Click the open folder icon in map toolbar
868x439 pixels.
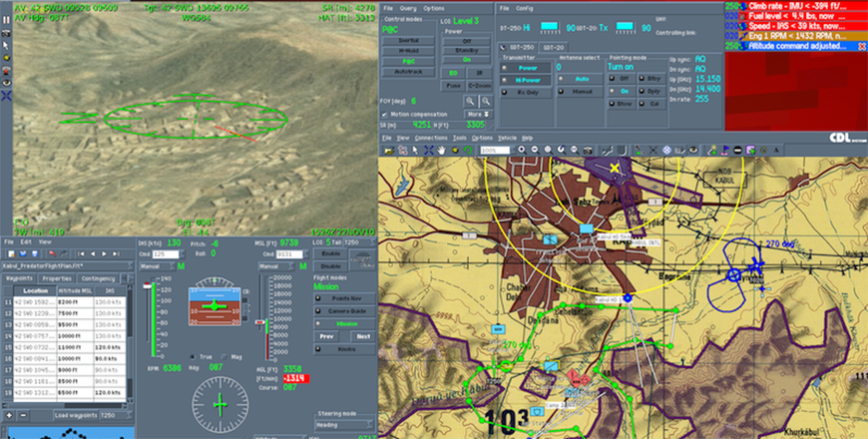point(389,150)
